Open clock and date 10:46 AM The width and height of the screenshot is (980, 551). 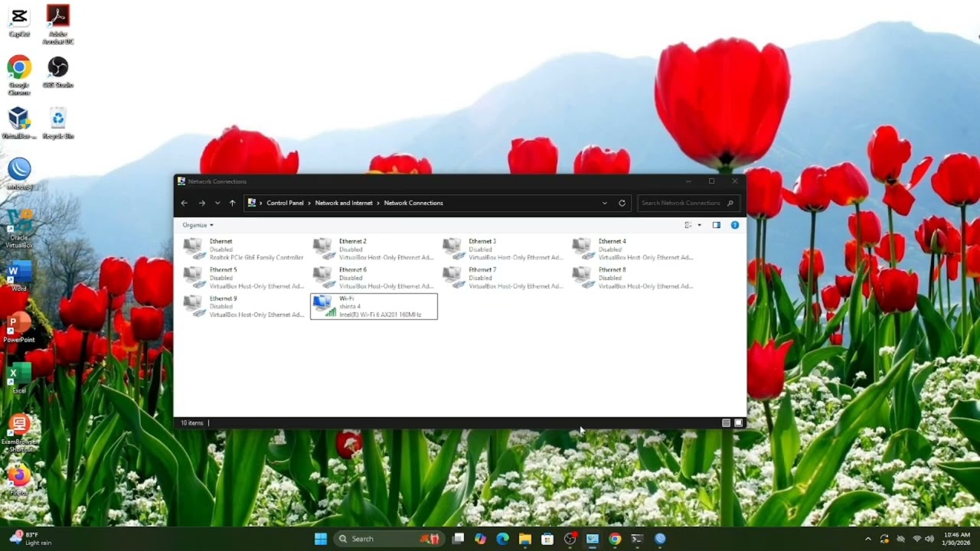click(957, 539)
